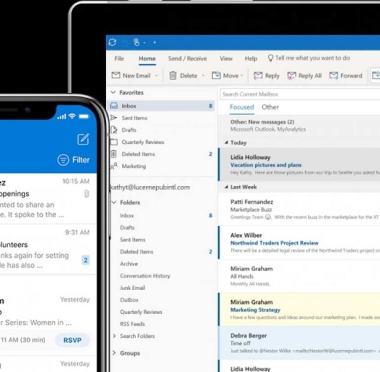Tap the RSVP button on the phone
The height and width of the screenshot is (372, 380).
[72, 340]
